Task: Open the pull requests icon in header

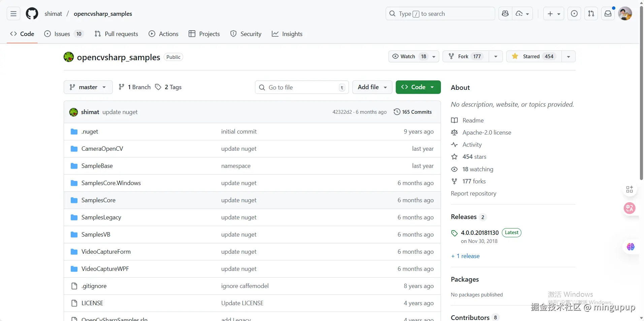Action: [591, 14]
